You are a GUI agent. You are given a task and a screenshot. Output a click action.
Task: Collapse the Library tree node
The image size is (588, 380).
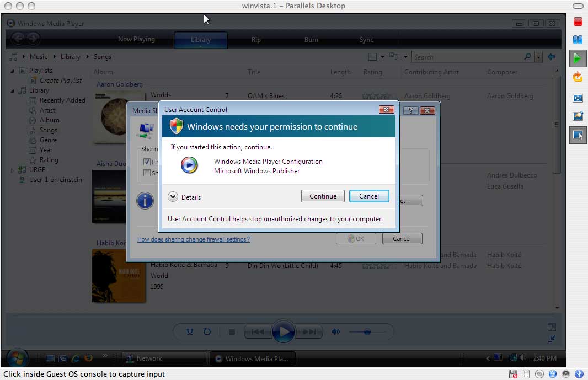click(x=12, y=90)
